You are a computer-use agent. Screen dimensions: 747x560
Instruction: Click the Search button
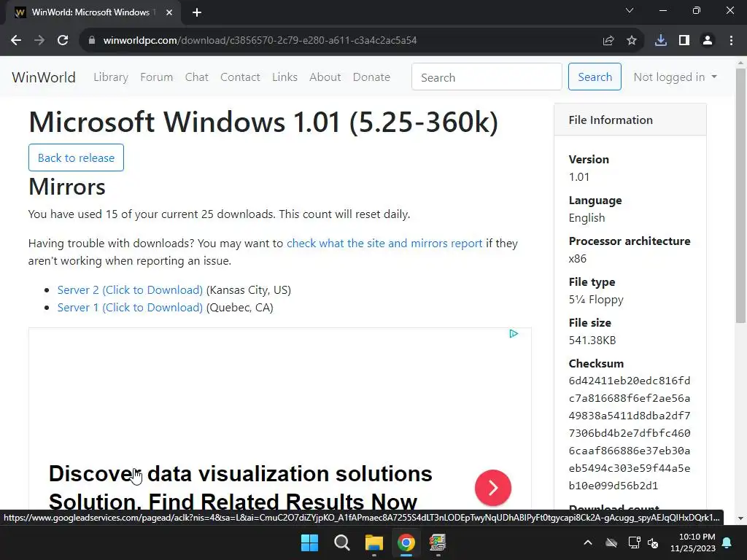coord(595,77)
